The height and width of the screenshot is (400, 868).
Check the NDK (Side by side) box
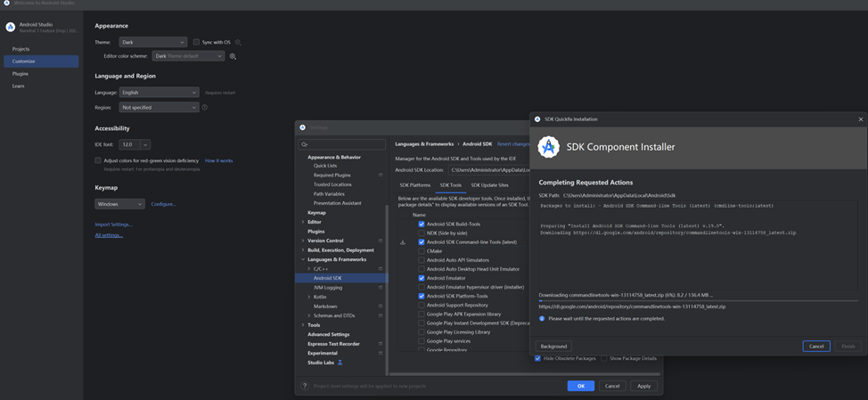point(422,233)
